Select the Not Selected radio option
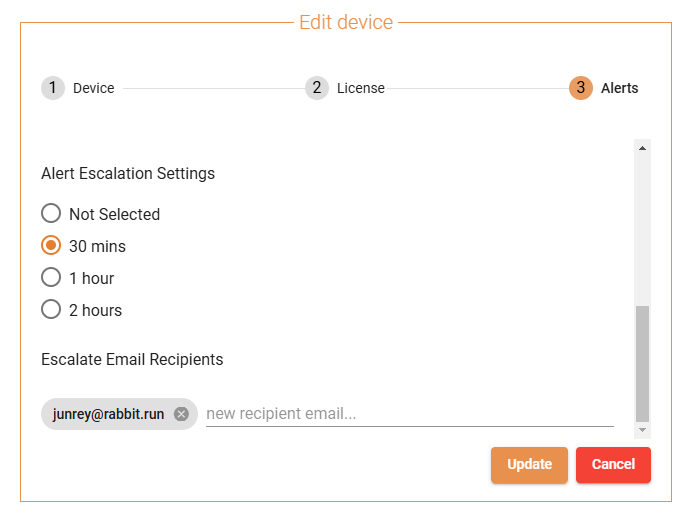The height and width of the screenshot is (520, 690). tap(51, 214)
